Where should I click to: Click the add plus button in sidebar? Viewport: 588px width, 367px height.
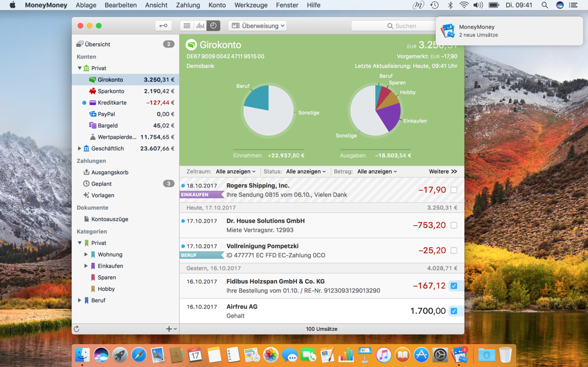[171, 329]
